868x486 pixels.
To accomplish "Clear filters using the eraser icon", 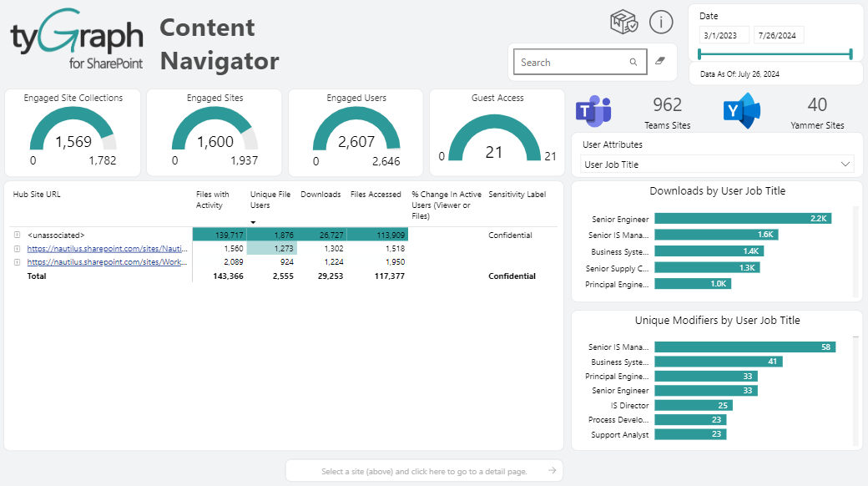I will [660, 61].
